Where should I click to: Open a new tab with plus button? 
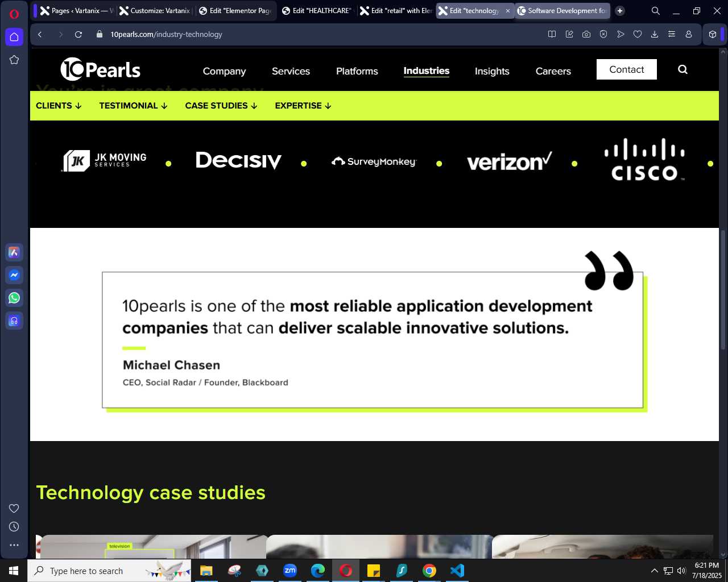click(620, 11)
